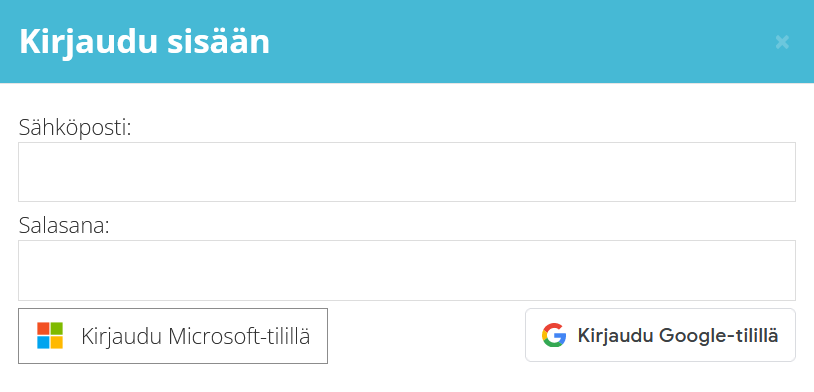Choose Google account login option
814x392 pixels.
pyautogui.click(x=660, y=335)
